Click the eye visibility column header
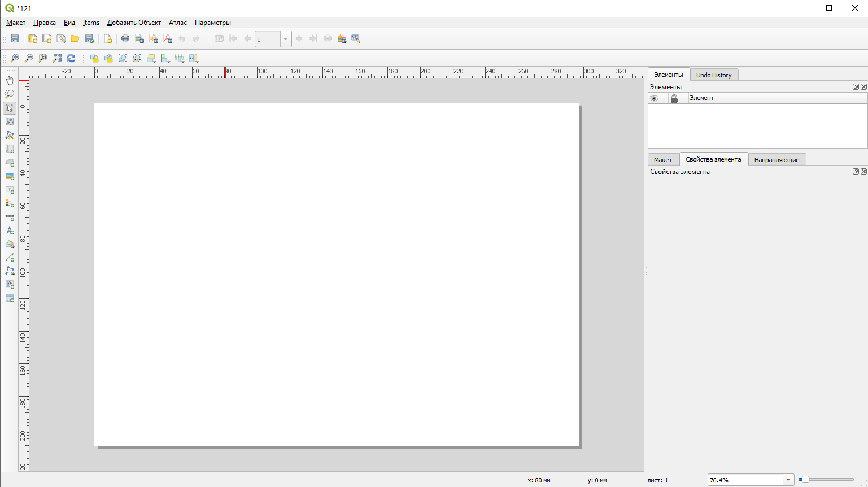This screenshot has width=868, height=487. 654,98
